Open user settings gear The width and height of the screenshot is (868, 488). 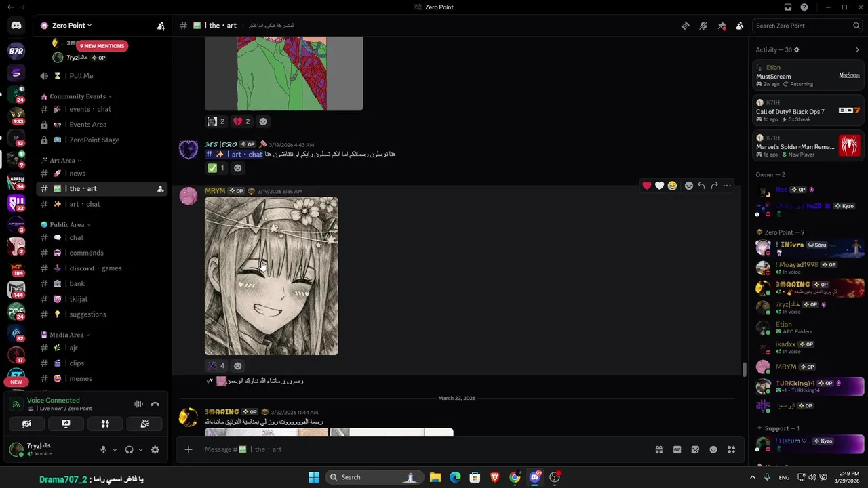(x=155, y=449)
